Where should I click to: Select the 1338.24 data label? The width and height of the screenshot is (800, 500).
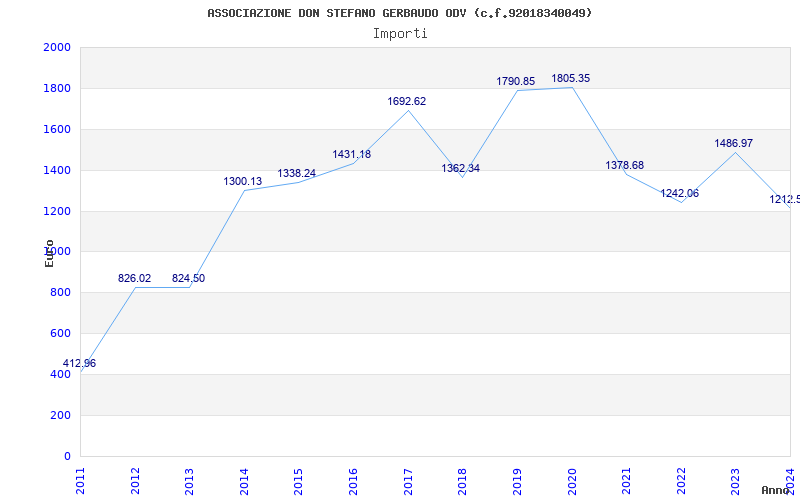point(296,173)
